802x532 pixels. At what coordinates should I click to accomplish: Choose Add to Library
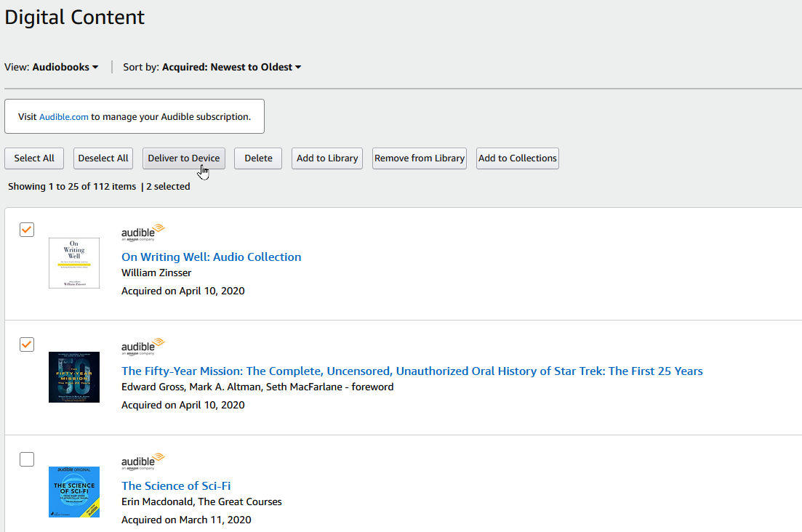[x=327, y=158]
